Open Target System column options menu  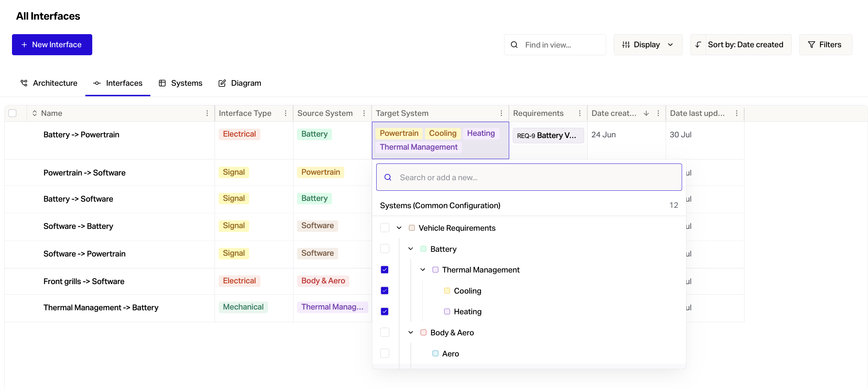pyautogui.click(x=501, y=113)
